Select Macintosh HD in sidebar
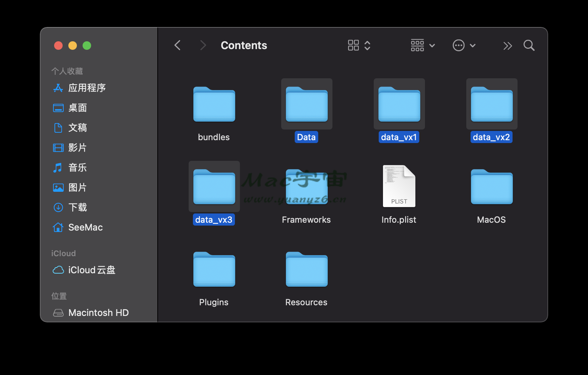Viewport: 588px width, 375px height. click(x=98, y=313)
